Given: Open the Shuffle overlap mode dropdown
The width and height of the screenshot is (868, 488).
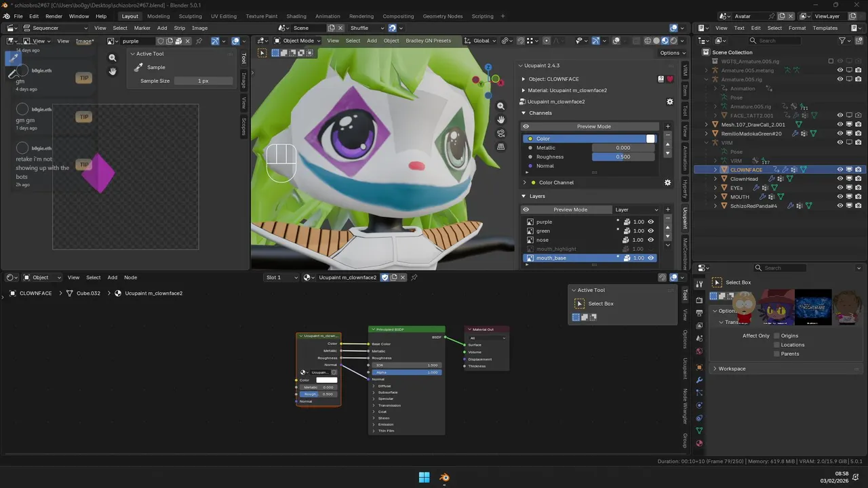Looking at the screenshot, I should (x=366, y=28).
